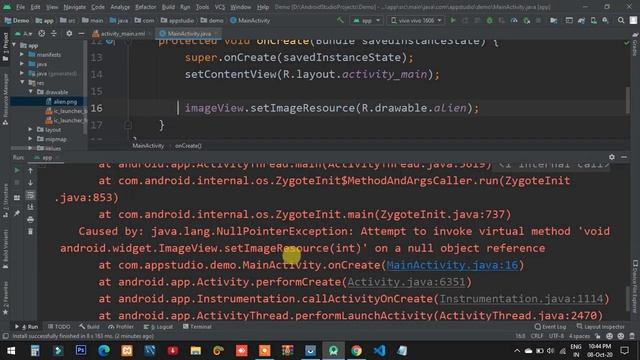
Task: Click the appstudio breadcrumb in navigation bar
Action: 178,20
